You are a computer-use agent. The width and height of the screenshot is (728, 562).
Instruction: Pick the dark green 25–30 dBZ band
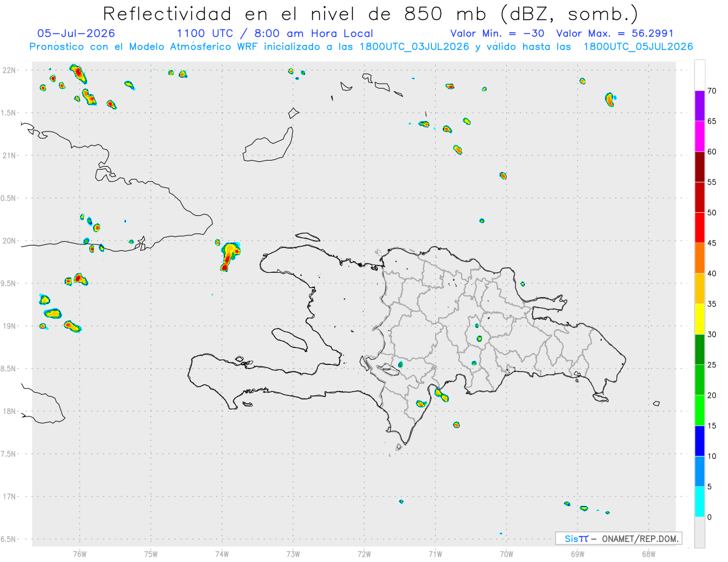pyautogui.click(x=699, y=350)
